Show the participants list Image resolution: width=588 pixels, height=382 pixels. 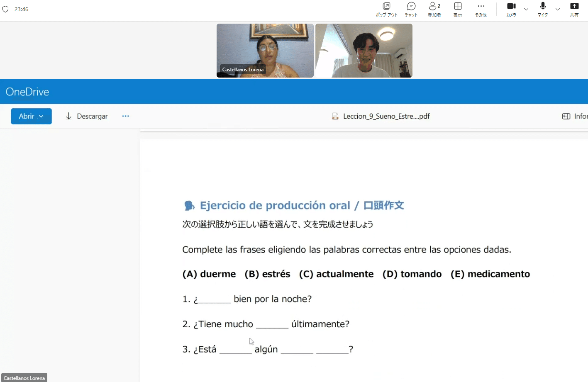[x=434, y=9]
